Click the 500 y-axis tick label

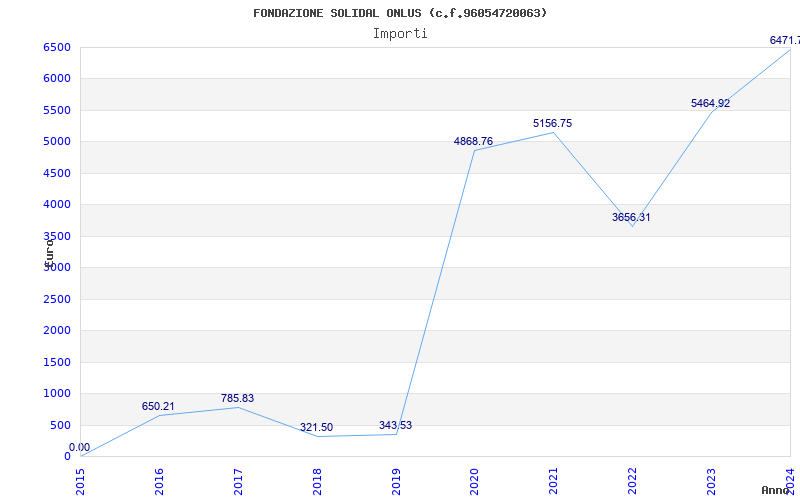(60, 426)
